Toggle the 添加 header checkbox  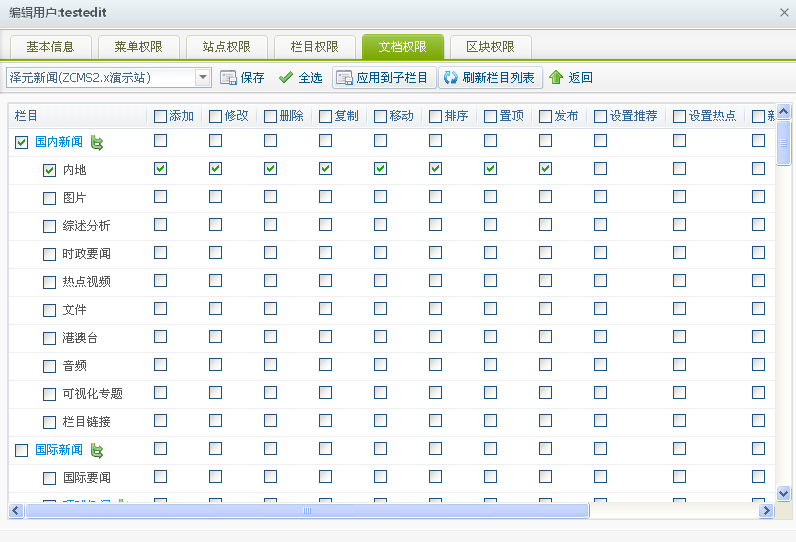tap(160, 116)
